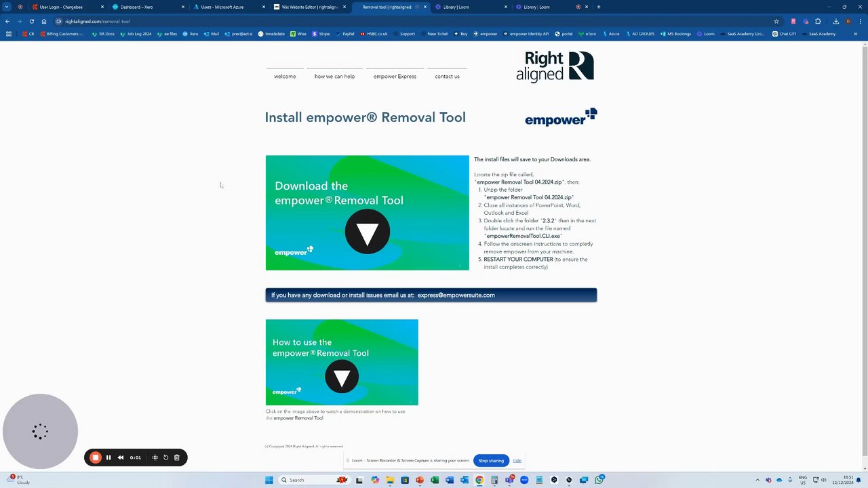Open the Windows Start menu
This screenshot has height=488, width=868.
(269, 480)
